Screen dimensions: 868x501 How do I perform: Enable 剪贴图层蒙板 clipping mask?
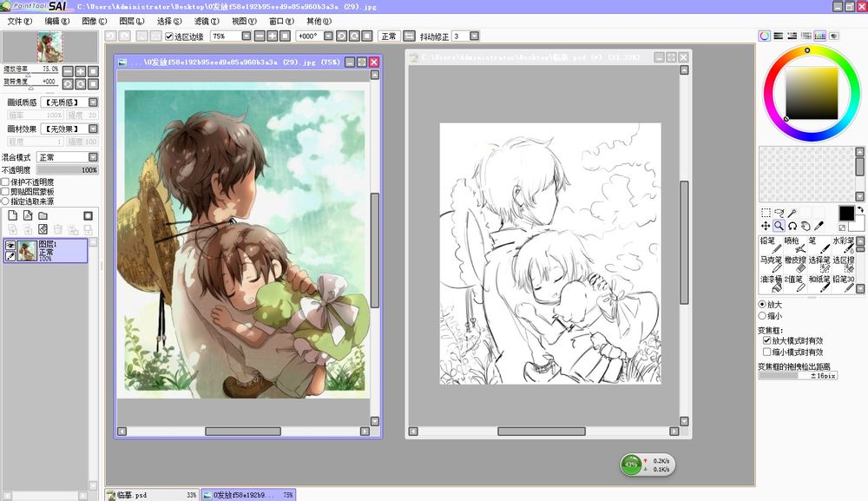pos(5,192)
